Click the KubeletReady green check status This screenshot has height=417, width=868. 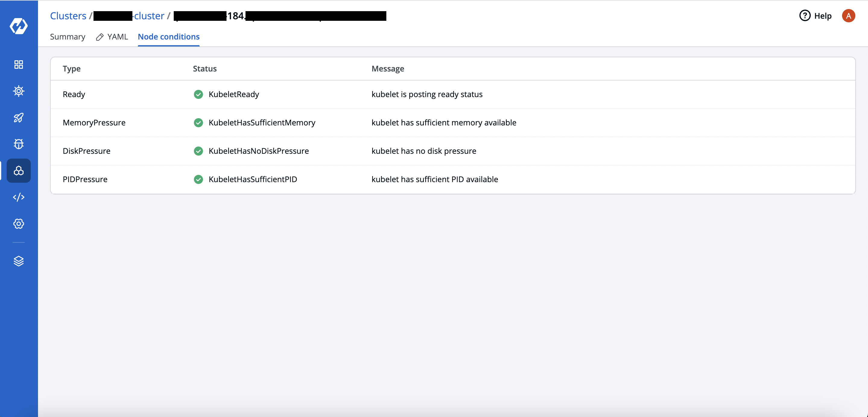point(198,94)
